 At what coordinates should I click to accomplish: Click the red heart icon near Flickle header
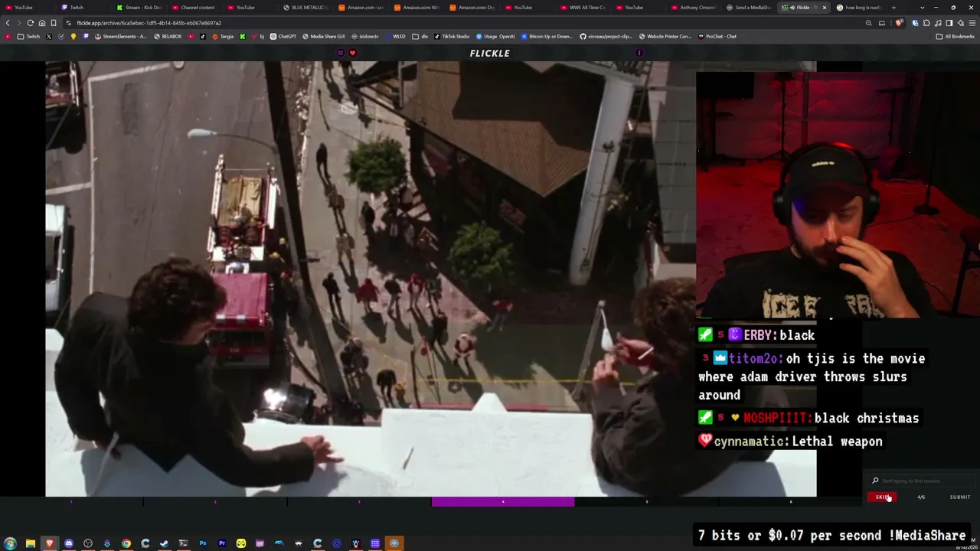[x=352, y=53]
